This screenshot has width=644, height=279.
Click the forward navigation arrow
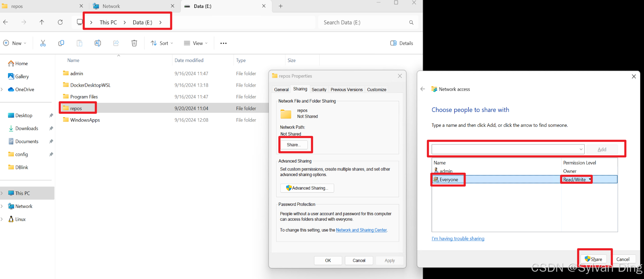click(24, 22)
